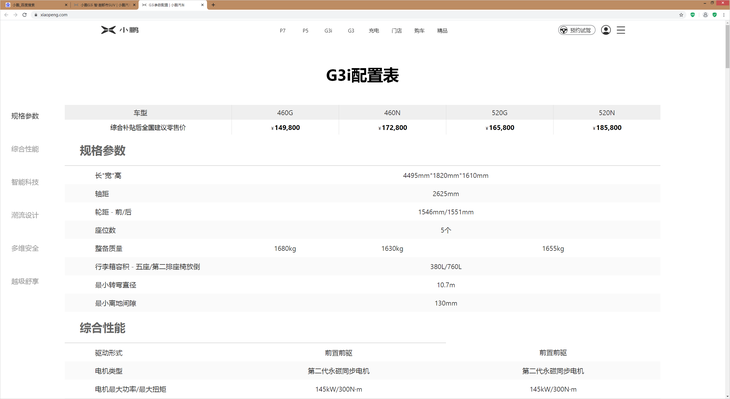Jump to 越级舒享 in the left sidebar
The width and height of the screenshot is (730, 399).
coord(25,281)
